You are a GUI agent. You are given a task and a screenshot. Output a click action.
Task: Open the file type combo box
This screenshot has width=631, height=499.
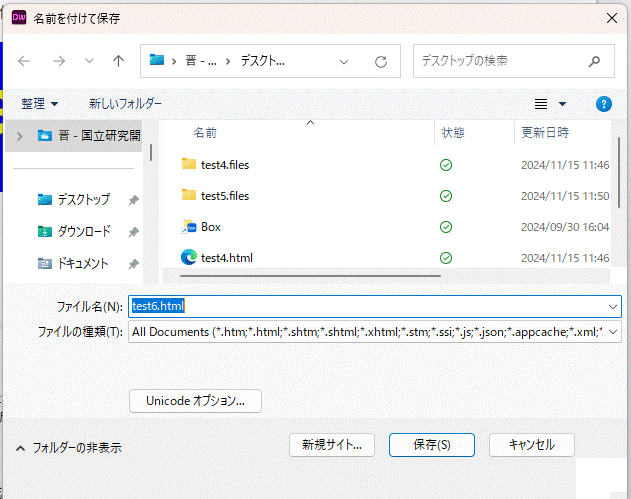374,332
